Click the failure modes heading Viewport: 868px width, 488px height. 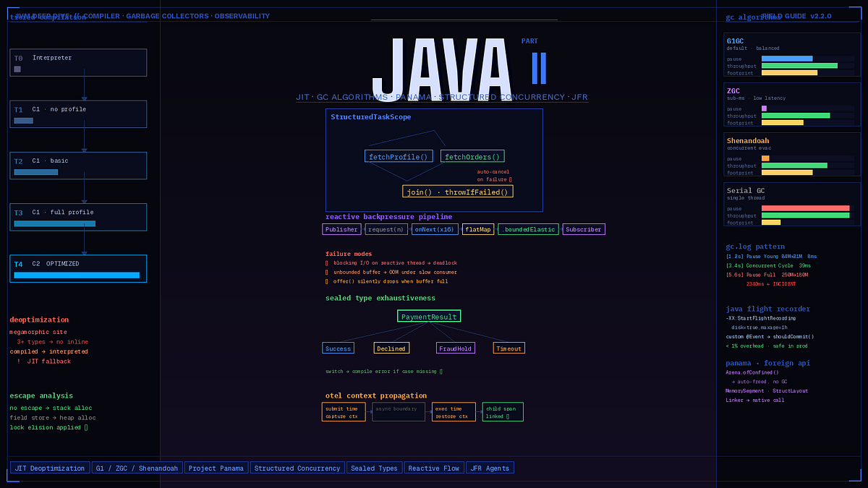pos(349,254)
